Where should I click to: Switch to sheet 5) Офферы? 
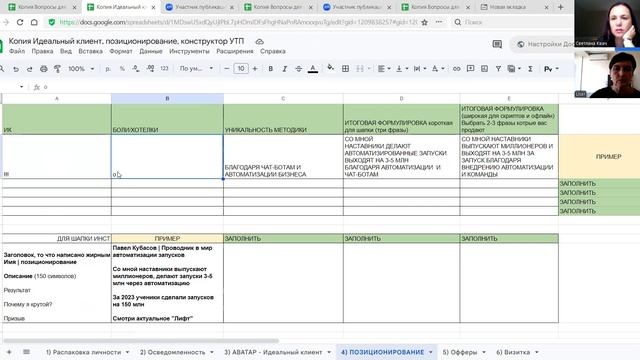(x=460, y=352)
